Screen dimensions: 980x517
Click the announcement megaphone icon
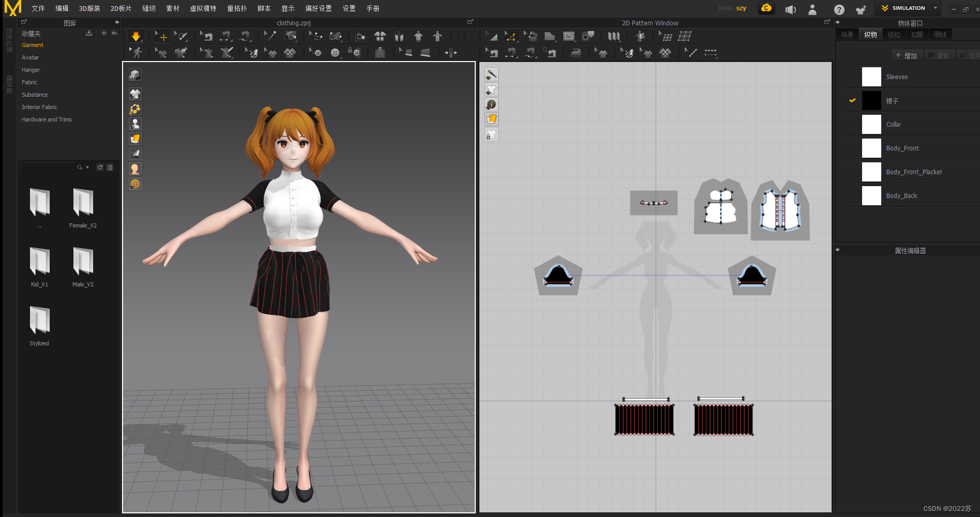(x=790, y=9)
